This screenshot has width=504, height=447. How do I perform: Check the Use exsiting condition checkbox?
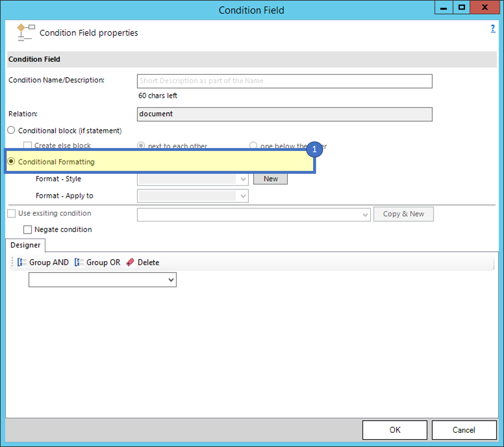11,213
